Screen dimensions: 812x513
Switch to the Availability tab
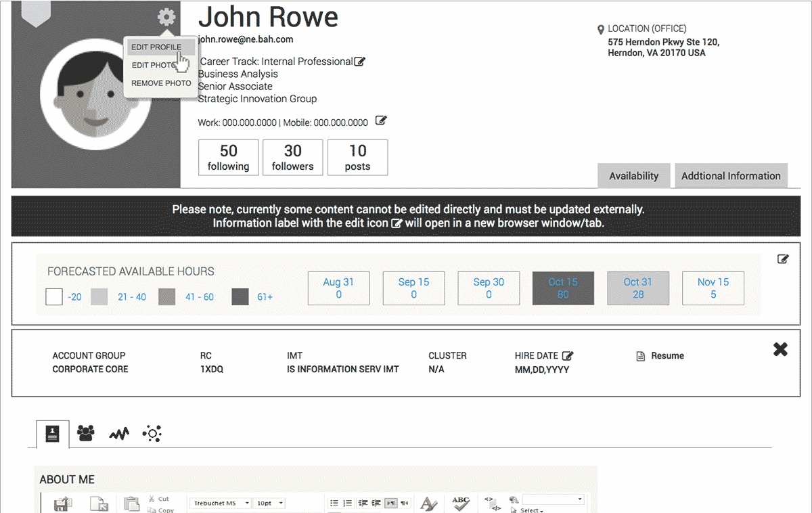tap(633, 176)
